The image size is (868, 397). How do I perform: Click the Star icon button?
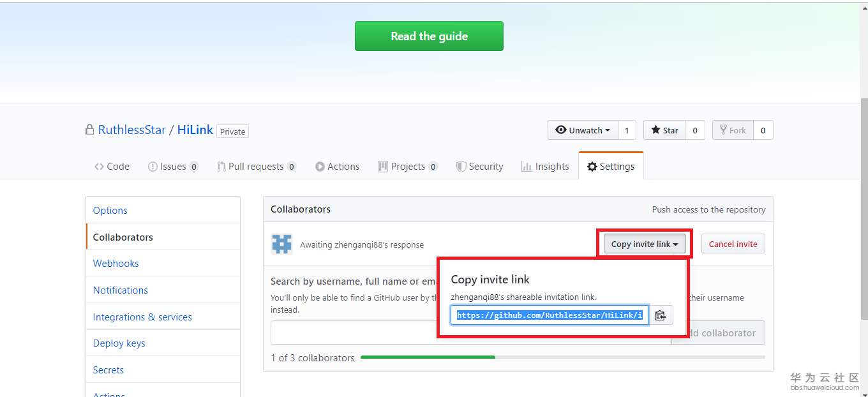tap(664, 130)
